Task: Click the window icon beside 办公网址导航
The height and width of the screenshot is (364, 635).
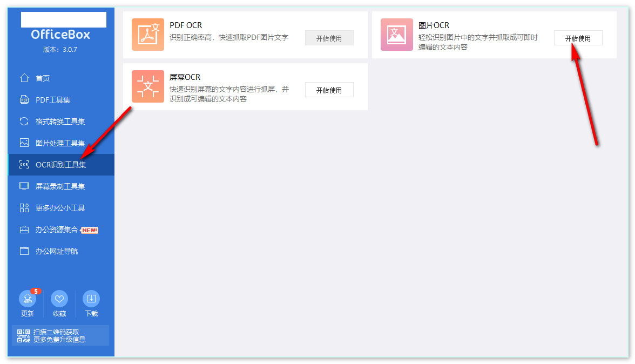Action: coord(24,251)
